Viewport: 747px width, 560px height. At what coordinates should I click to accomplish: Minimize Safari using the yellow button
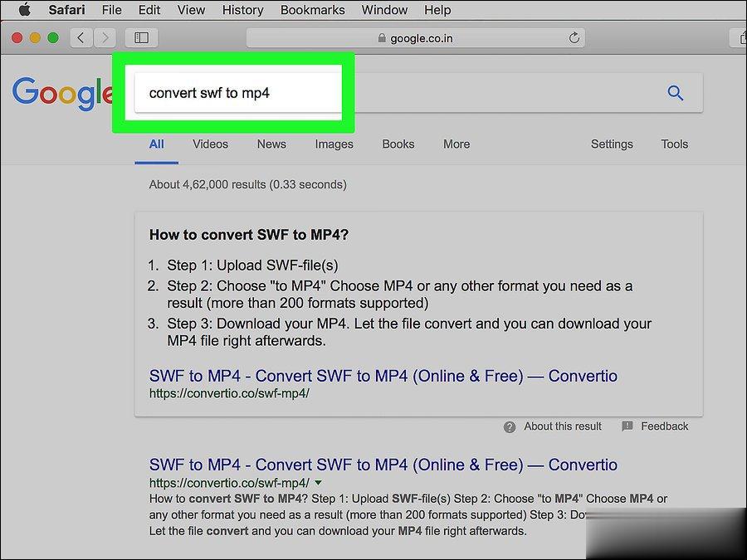(x=35, y=37)
